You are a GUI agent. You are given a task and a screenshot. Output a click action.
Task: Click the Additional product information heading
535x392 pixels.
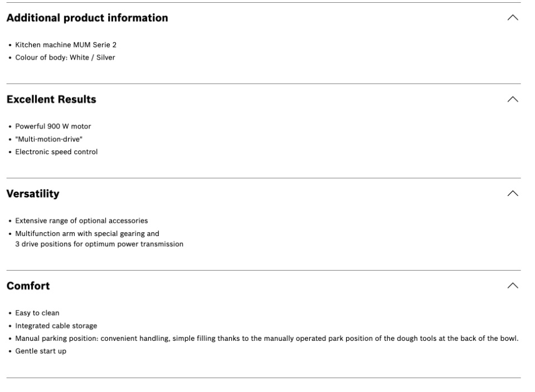[87, 18]
